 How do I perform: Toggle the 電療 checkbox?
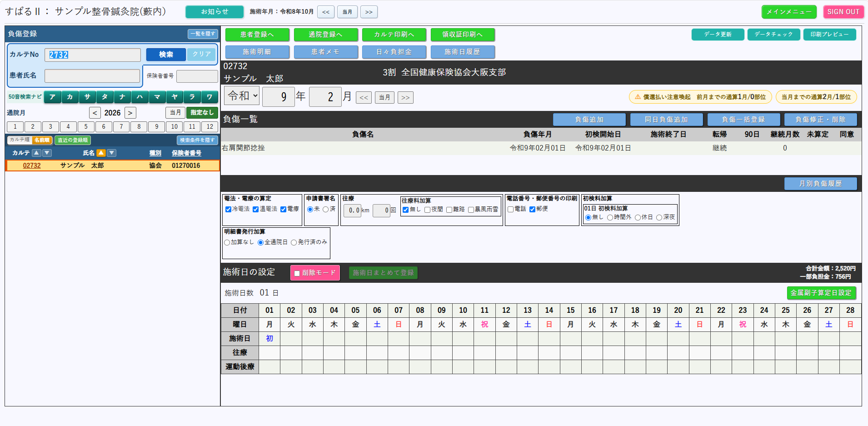coord(283,210)
